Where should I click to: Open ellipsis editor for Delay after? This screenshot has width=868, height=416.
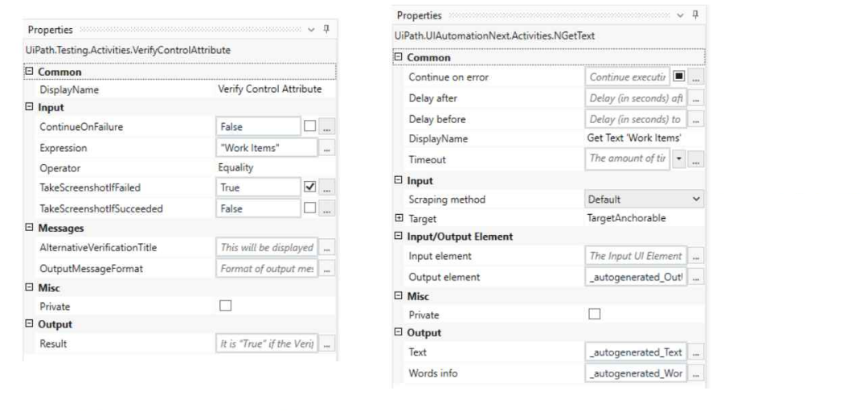coord(696,98)
